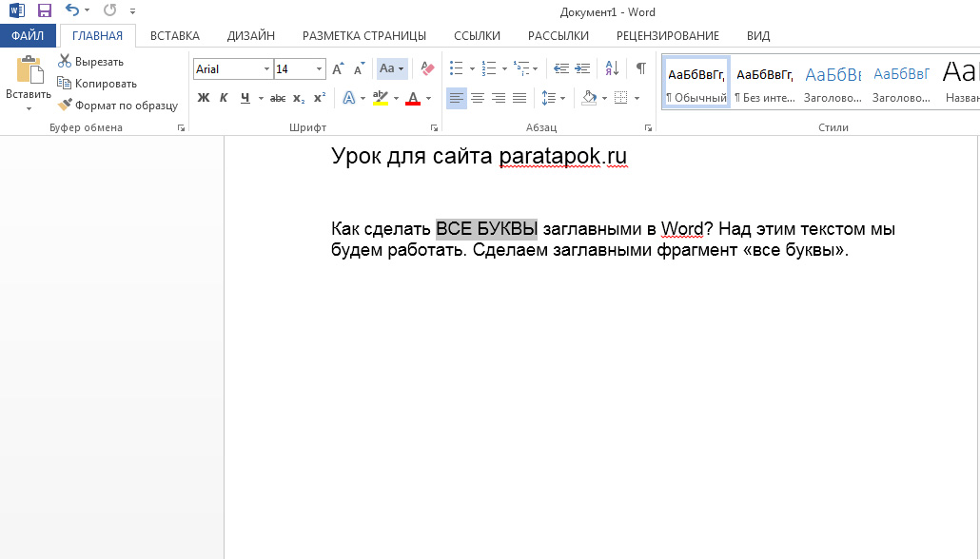Toggle subscript x₂ formatting
Image resolution: width=980 pixels, height=559 pixels.
pyautogui.click(x=299, y=98)
